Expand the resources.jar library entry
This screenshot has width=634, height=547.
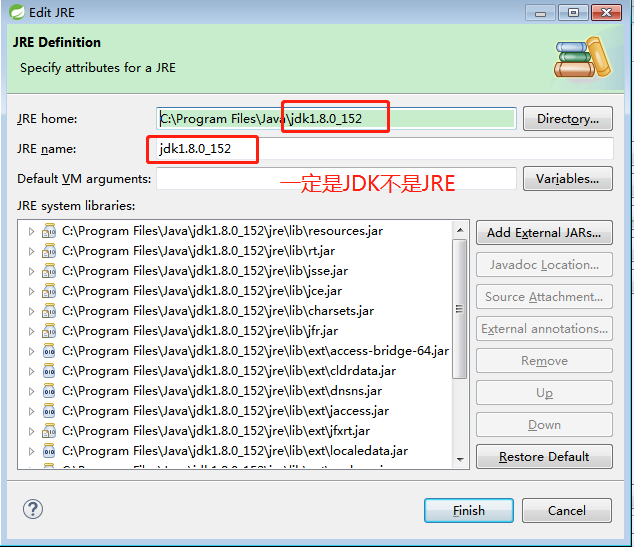31,231
